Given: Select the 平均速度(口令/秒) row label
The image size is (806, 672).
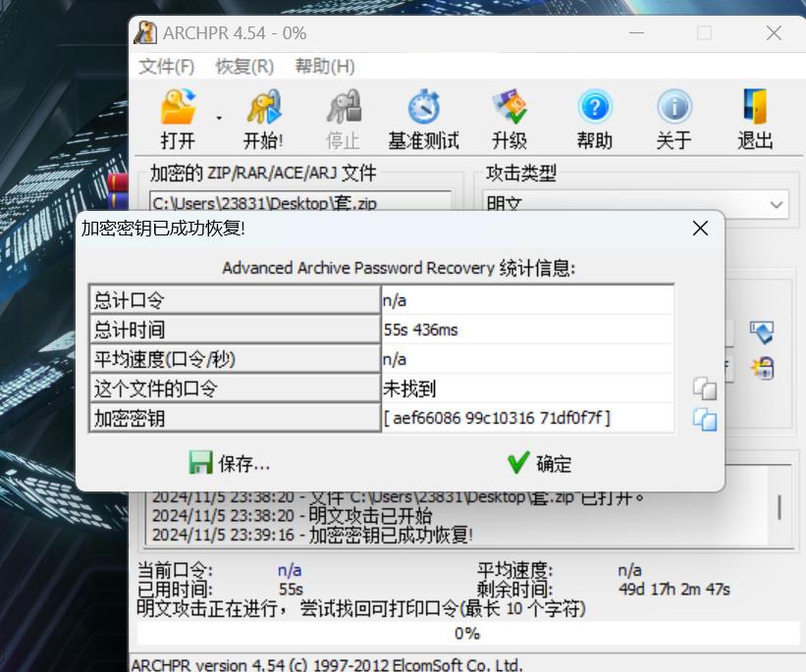Looking at the screenshot, I should 235,359.
